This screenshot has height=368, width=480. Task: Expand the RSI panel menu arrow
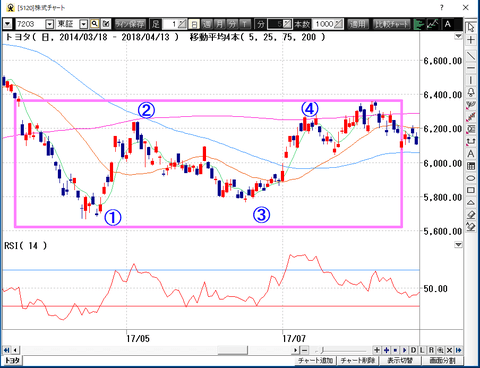click(x=459, y=245)
